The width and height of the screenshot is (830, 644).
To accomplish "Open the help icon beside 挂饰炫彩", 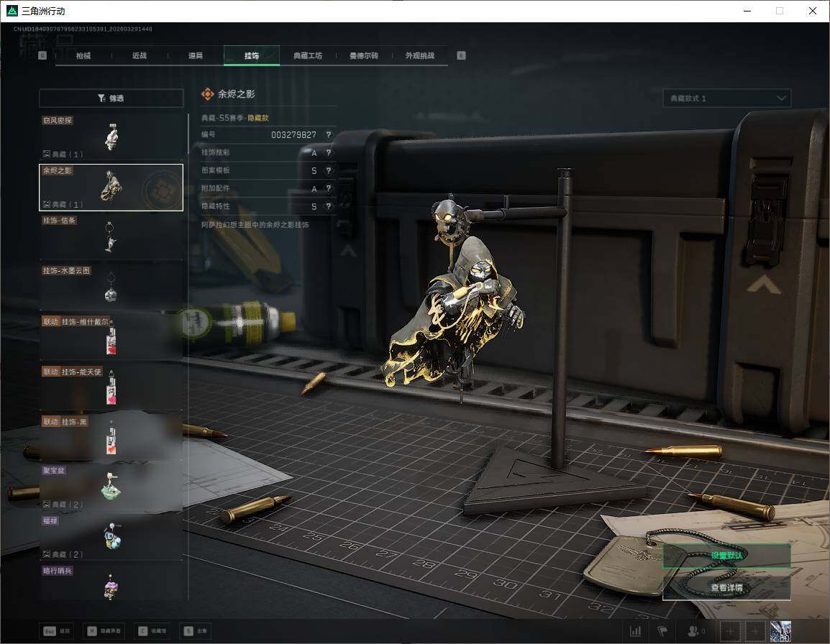I will 329,153.
